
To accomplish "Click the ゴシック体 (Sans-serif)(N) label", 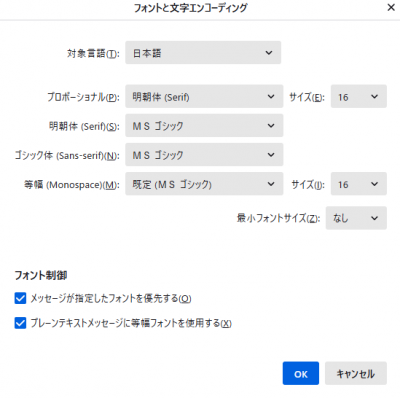I will 67,155.
